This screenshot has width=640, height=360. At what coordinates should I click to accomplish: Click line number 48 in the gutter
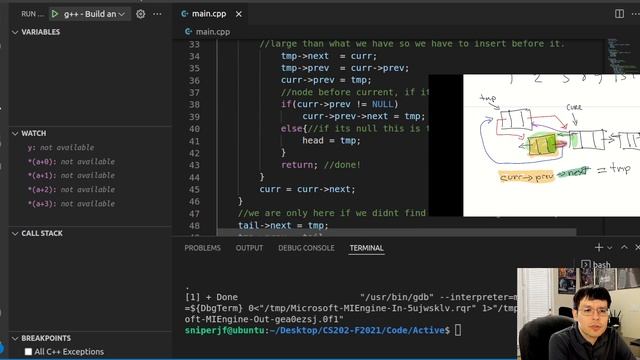pyautogui.click(x=194, y=226)
